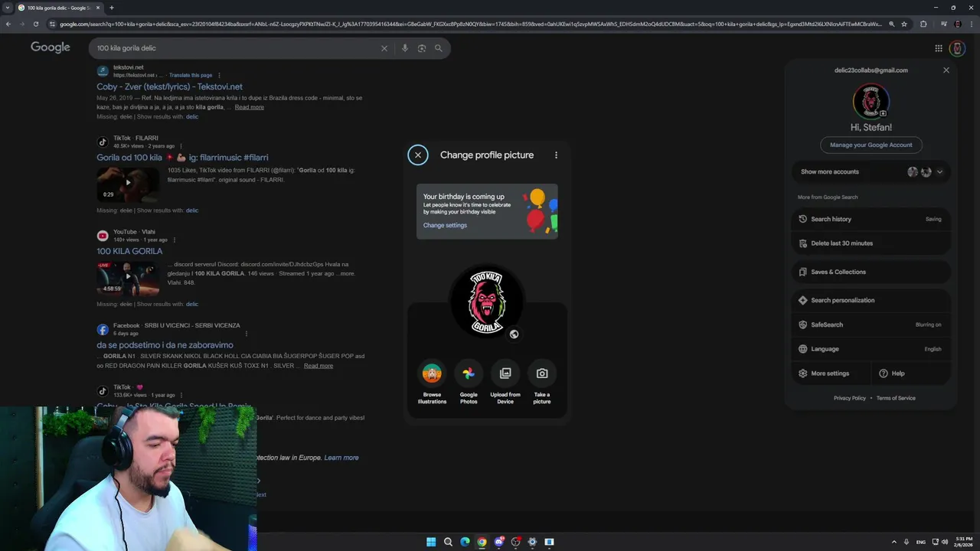Go back in browser history
This screenshot has height=551, width=980.
[x=8, y=24]
